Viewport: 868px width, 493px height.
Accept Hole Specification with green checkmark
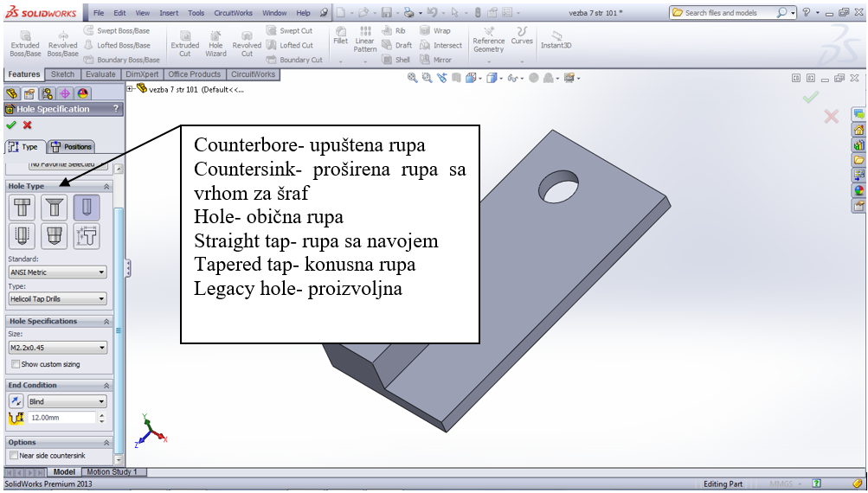click(x=11, y=125)
